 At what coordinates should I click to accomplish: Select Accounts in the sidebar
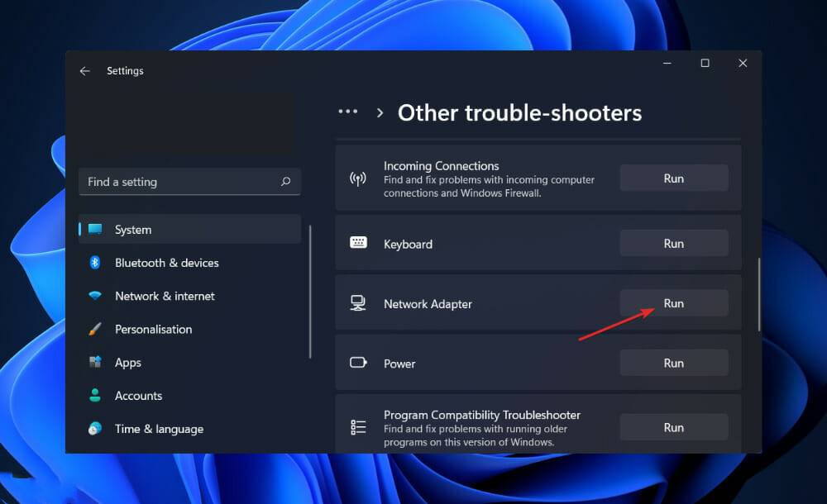click(189, 396)
